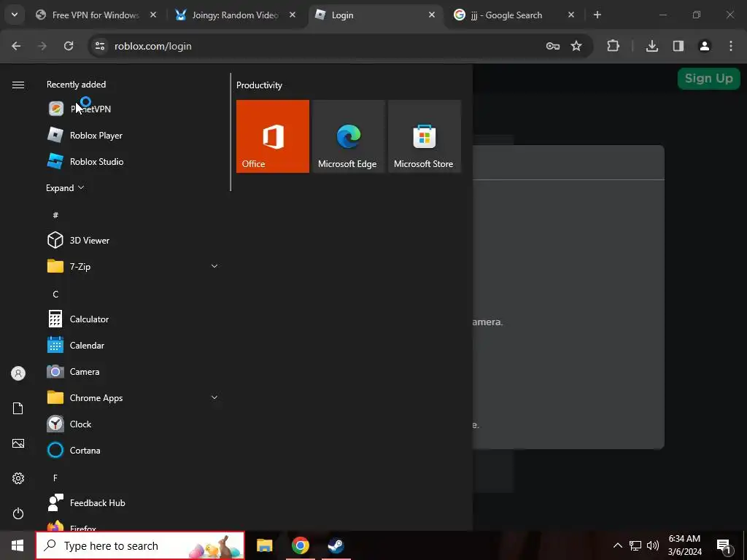Click the letter F section header
This screenshot has width=747, height=560.
pyautogui.click(x=55, y=478)
